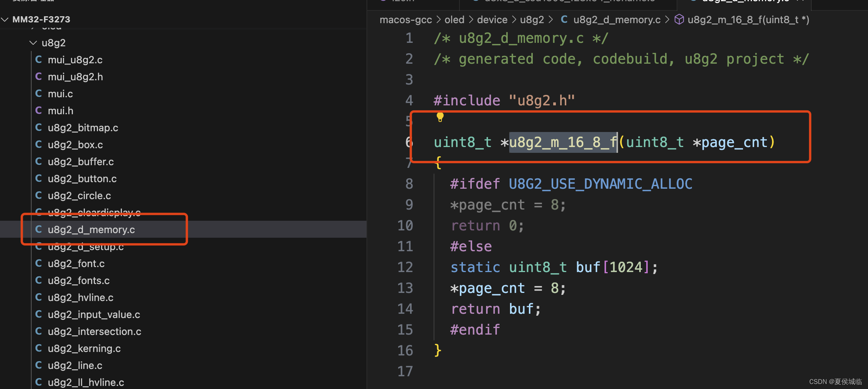Open u8g2_input_value.c file
This screenshot has width=868, height=389.
[x=94, y=315]
